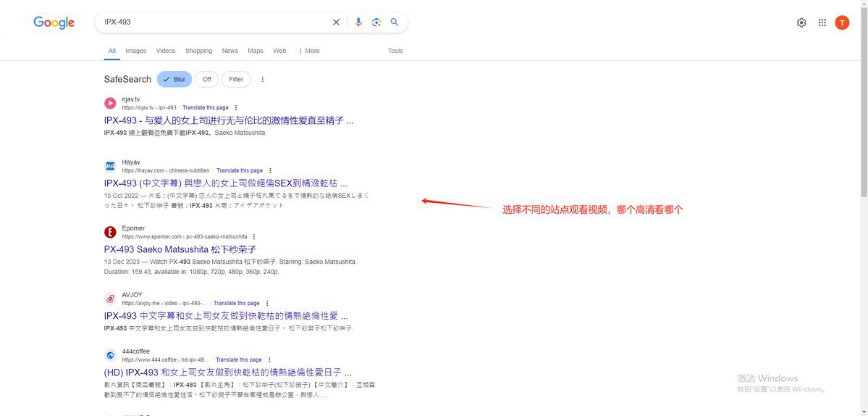Switch to the Shopping tab

click(199, 51)
